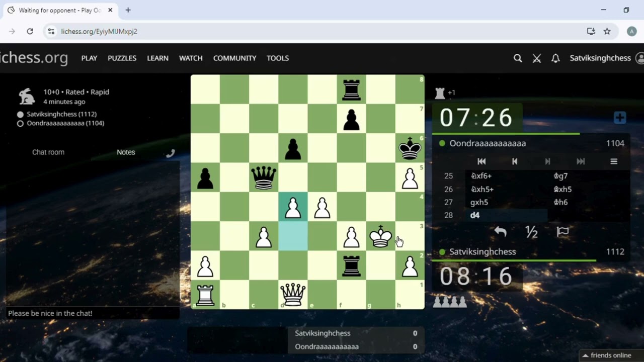
Task: Select the black king on h6
Action: [410, 149]
